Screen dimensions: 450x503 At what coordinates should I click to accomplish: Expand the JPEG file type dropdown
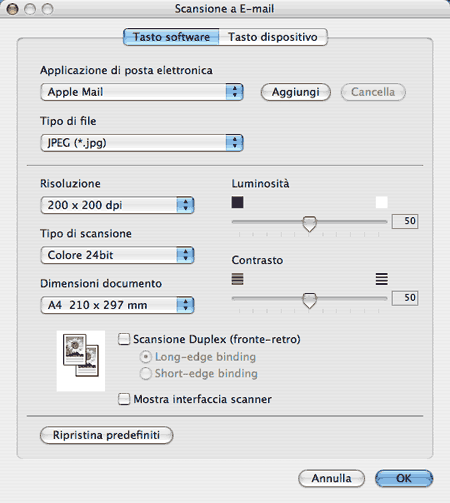click(142, 143)
